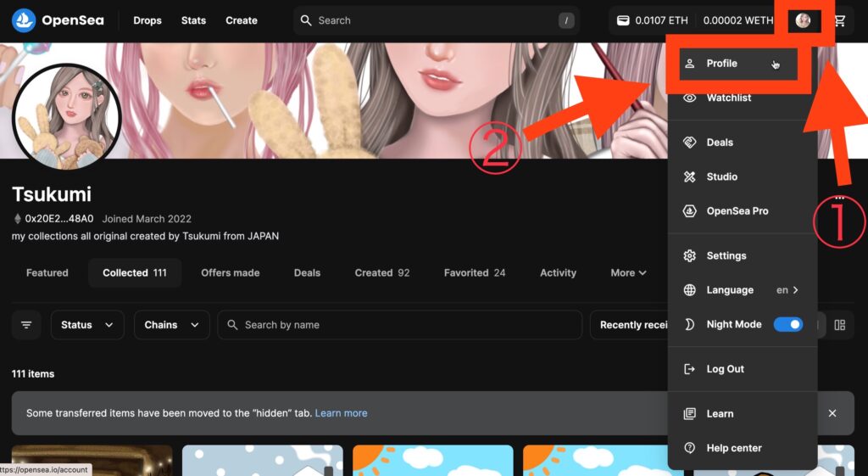This screenshot has width=868, height=476.
Task: Follow the Learn more link
Action: pyautogui.click(x=341, y=413)
